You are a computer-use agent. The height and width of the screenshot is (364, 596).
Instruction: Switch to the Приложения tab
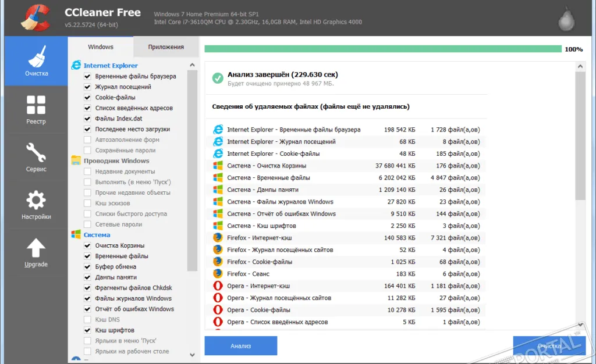[x=166, y=47]
